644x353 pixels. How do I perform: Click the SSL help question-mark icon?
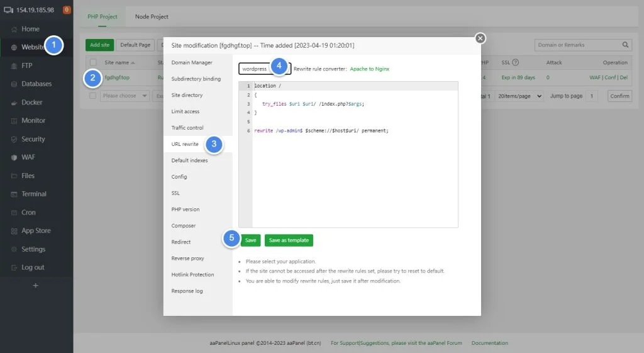516,62
